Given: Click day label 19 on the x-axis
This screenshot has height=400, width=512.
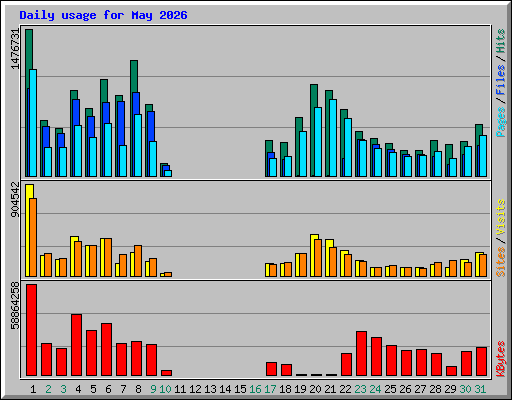Looking at the screenshot, I should pyautogui.click(x=300, y=389).
